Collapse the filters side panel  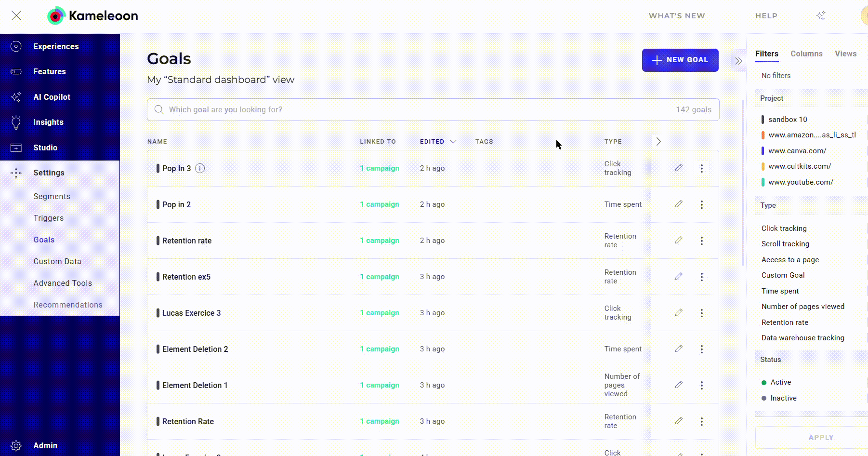[738, 61]
